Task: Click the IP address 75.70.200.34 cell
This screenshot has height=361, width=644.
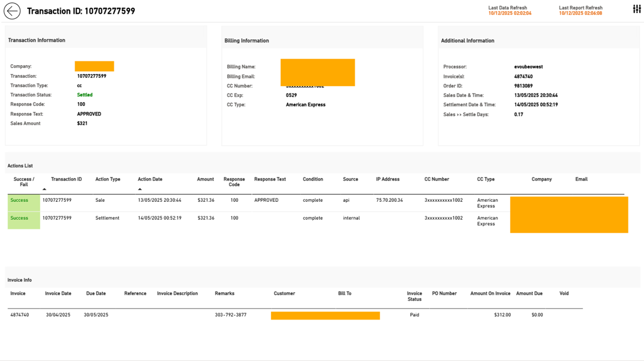Action: coord(389,201)
